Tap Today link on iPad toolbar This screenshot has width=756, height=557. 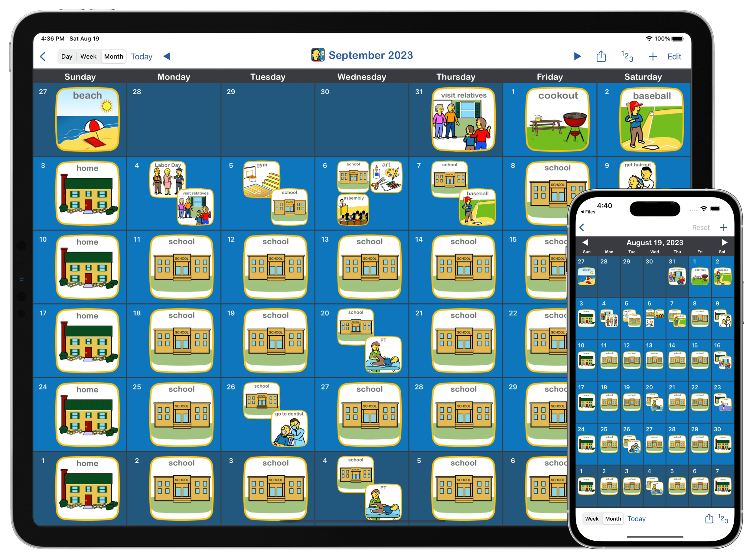point(142,57)
